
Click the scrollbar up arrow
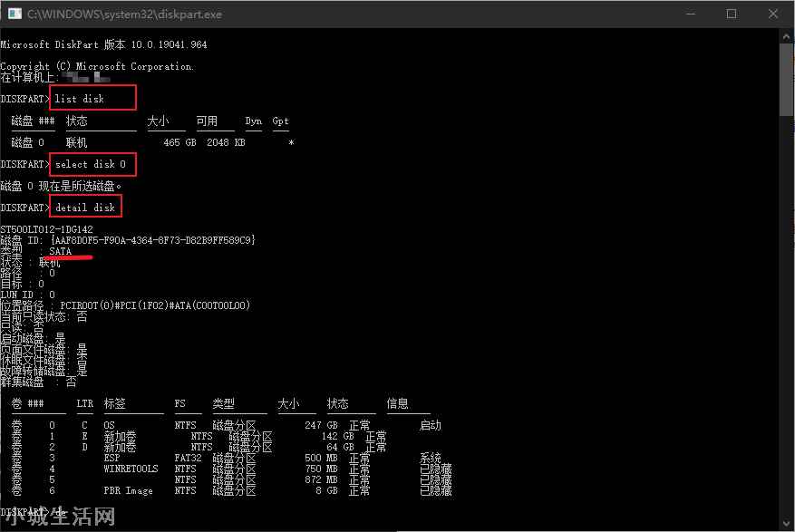[x=786, y=36]
